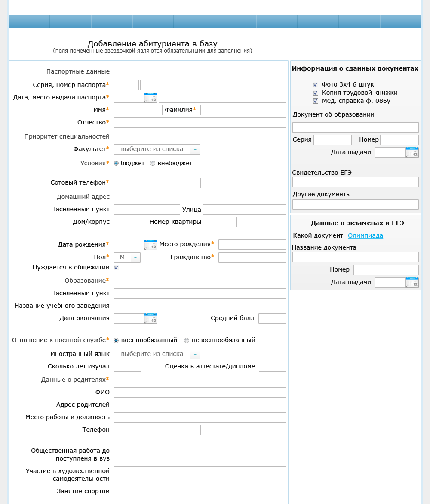Click the 'Фамилия' input field
430x504 pixels.
(243, 110)
